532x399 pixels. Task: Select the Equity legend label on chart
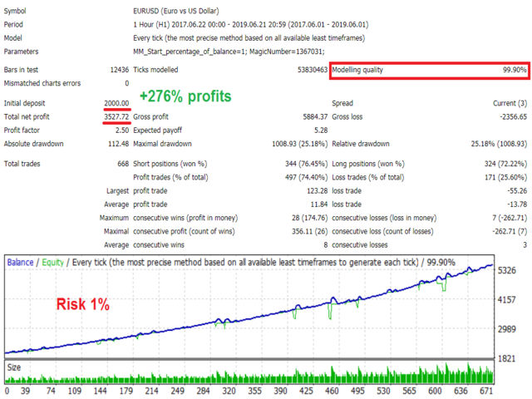click(x=53, y=263)
